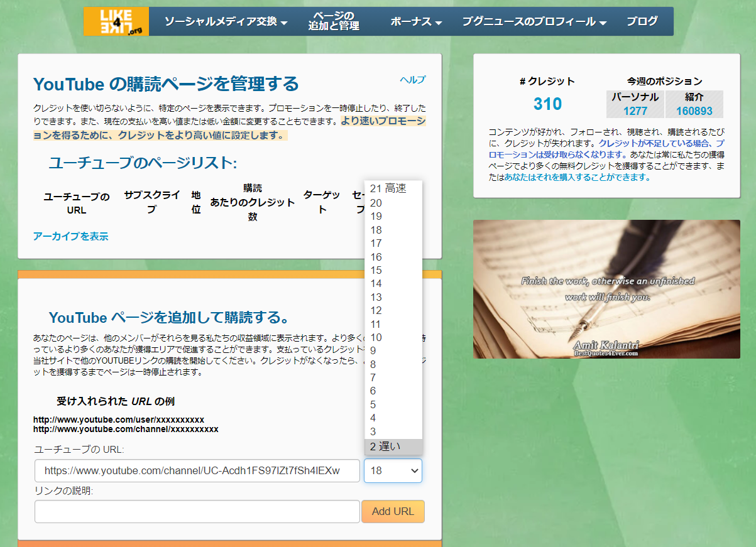756x547 pixels.
Task: Pick 3 from the credits options
Action: pyautogui.click(x=393, y=432)
